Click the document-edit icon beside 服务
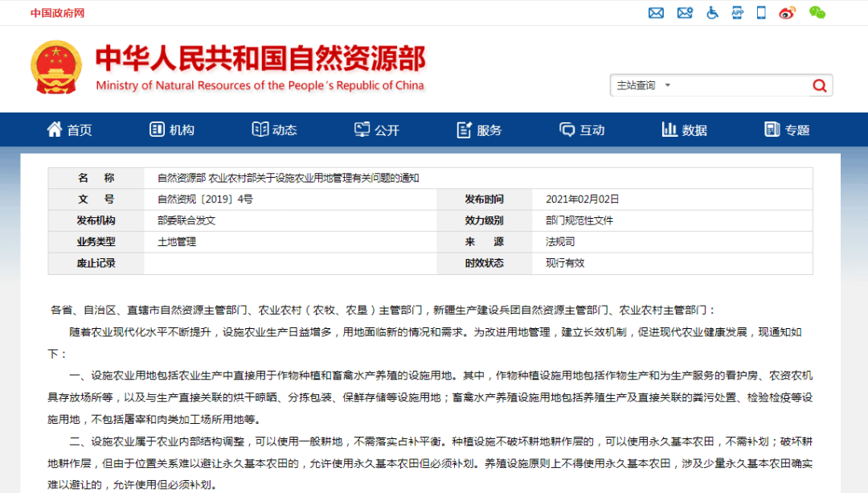This screenshot has width=868, height=493. (x=464, y=129)
